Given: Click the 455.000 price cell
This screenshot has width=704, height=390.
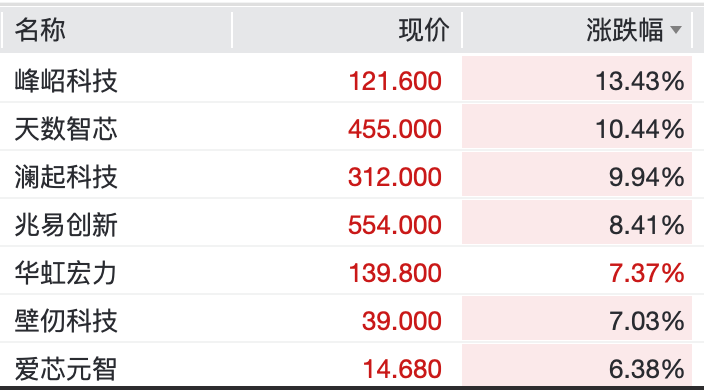Looking at the screenshot, I should (x=395, y=129).
